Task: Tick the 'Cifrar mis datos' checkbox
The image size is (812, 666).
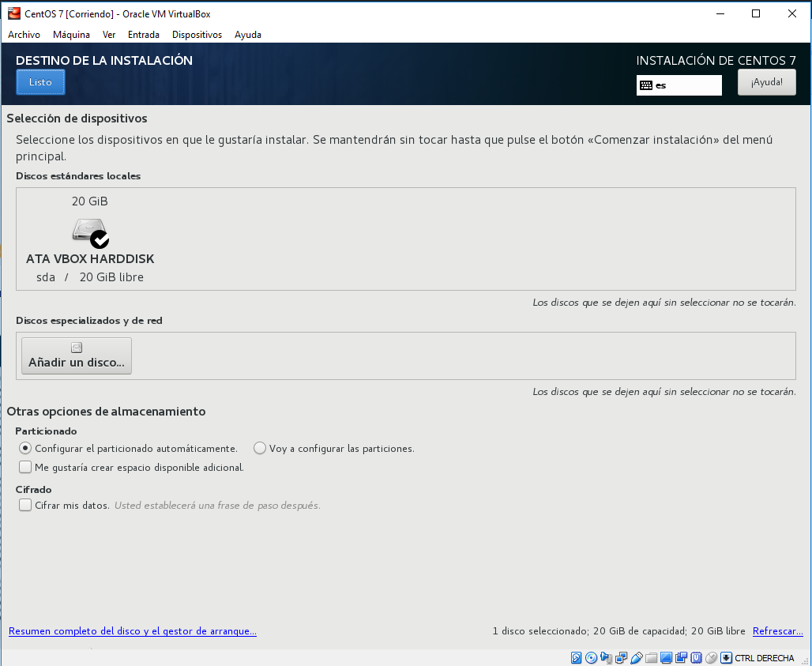Action: coord(25,505)
